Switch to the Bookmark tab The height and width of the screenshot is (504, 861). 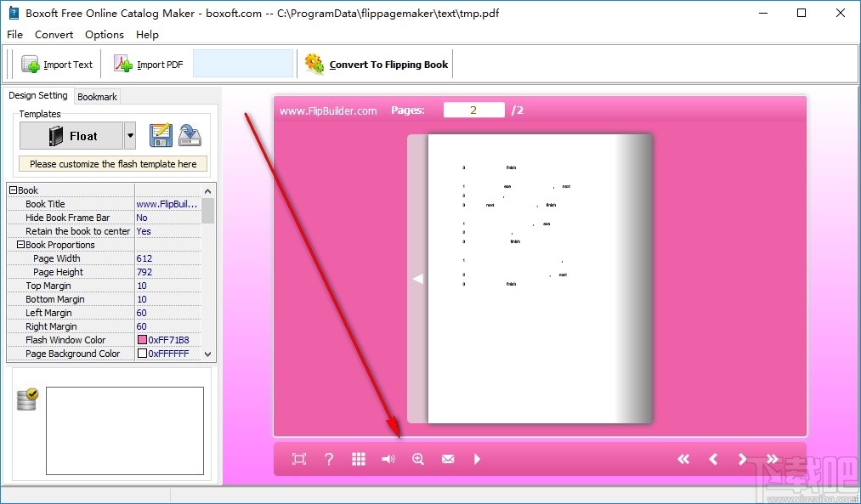pyautogui.click(x=96, y=96)
